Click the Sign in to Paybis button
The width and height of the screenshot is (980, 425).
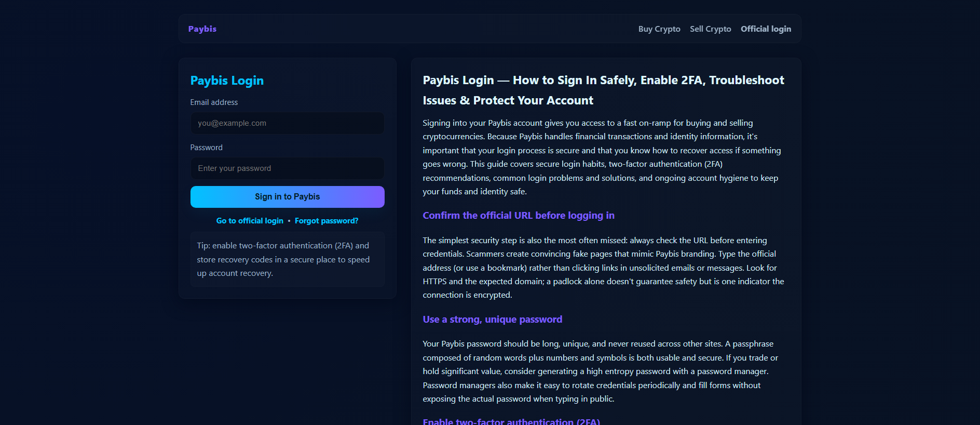[x=287, y=197]
